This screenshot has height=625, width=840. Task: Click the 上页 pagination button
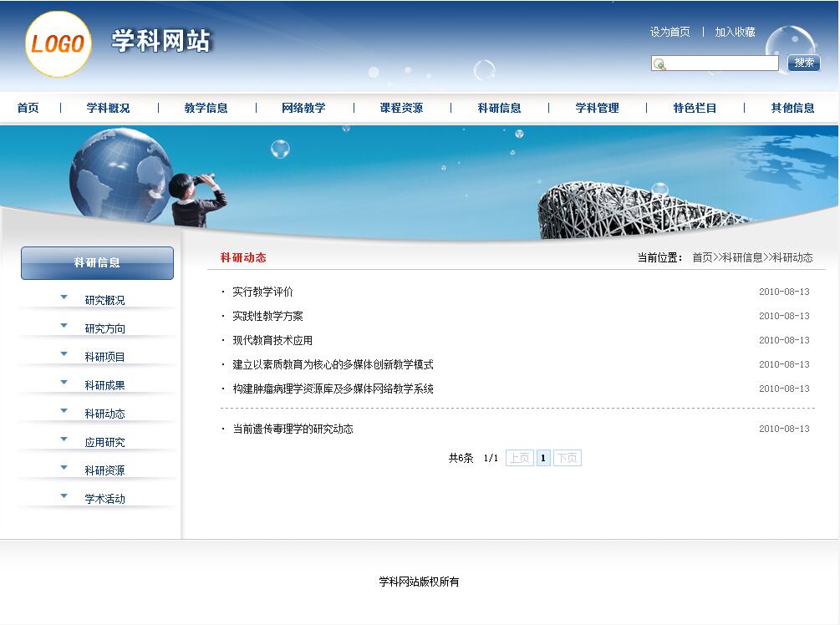[x=520, y=458]
